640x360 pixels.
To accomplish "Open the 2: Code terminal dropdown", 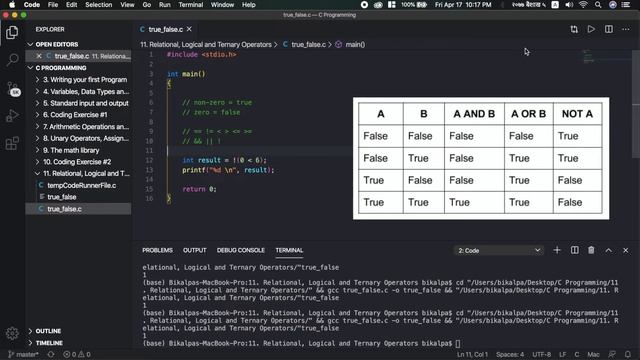I will 499,251.
